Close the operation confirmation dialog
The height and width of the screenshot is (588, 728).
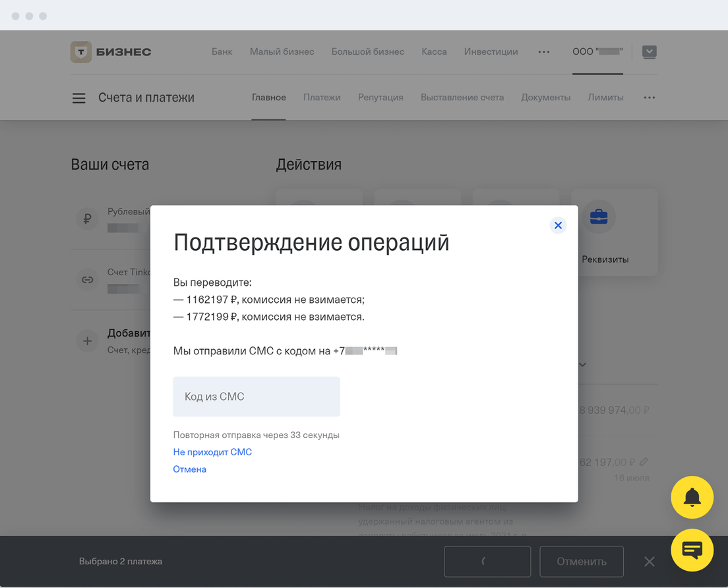tap(558, 226)
